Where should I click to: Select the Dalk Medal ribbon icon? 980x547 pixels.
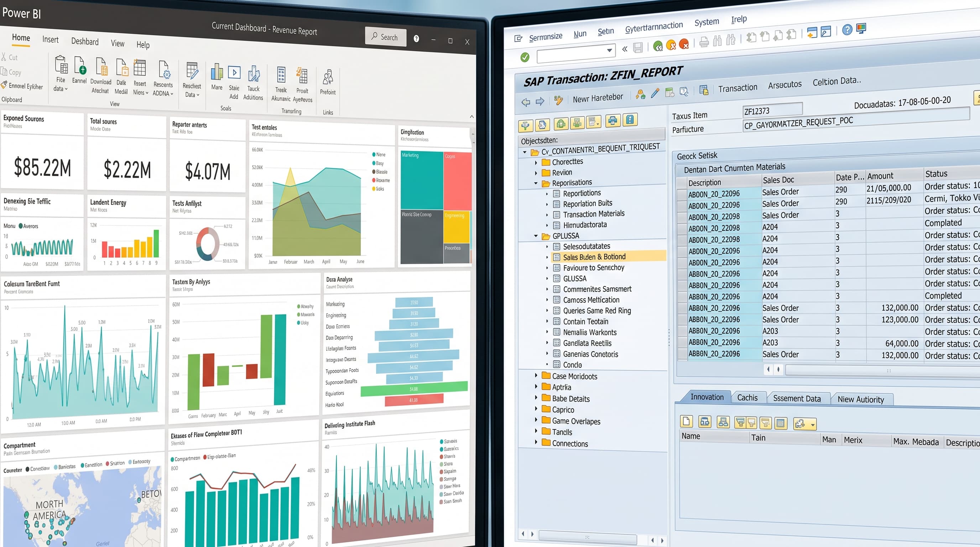pos(122,67)
